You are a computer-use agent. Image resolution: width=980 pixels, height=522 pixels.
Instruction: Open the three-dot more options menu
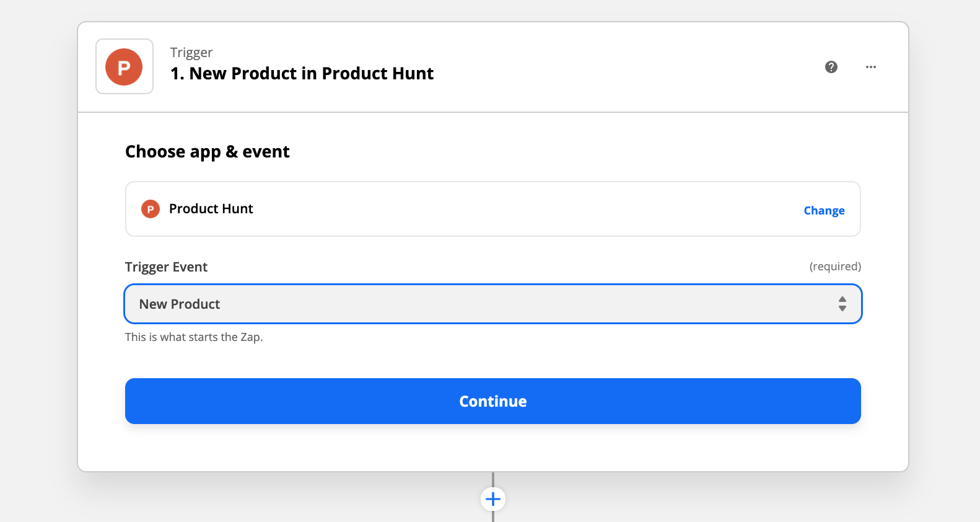(x=871, y=67)
